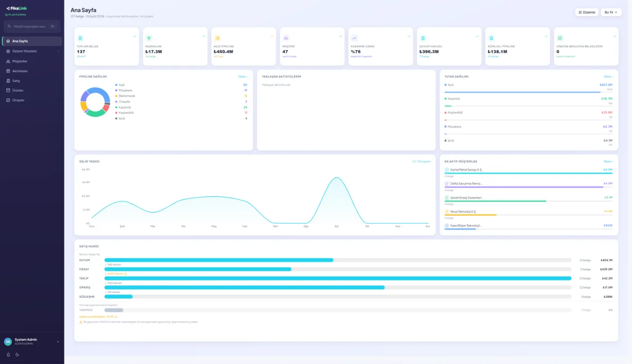Image resolution: width=632 pixels, height=364 pixels.
Task: Click the trend arrow on Kazanma Oranı card
Action: pos(409,36)
